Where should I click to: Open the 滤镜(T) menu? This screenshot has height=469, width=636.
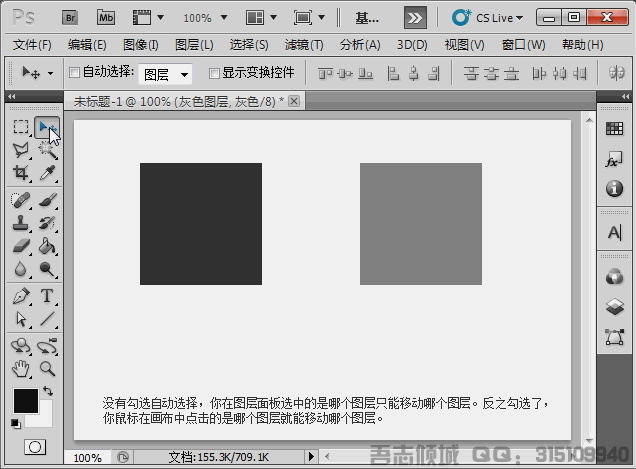pyautogui.click(x=303, y=45)
